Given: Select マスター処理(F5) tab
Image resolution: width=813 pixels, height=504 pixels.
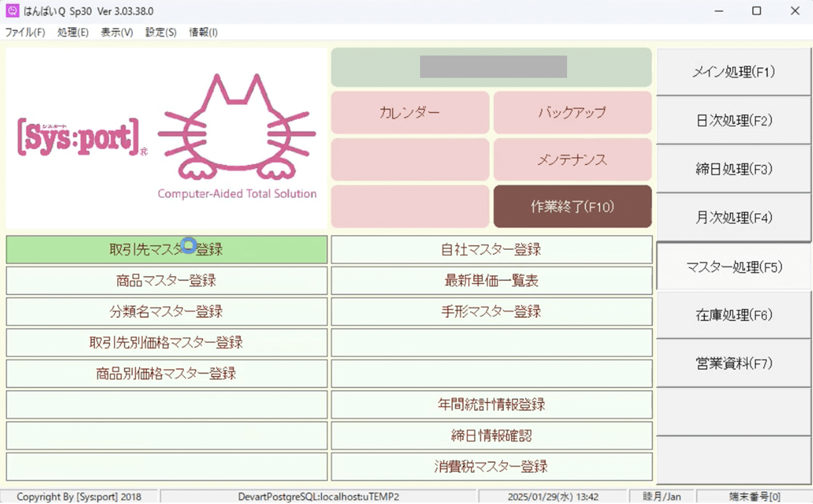Looking at the screenshot, I should tap(734, 267).
